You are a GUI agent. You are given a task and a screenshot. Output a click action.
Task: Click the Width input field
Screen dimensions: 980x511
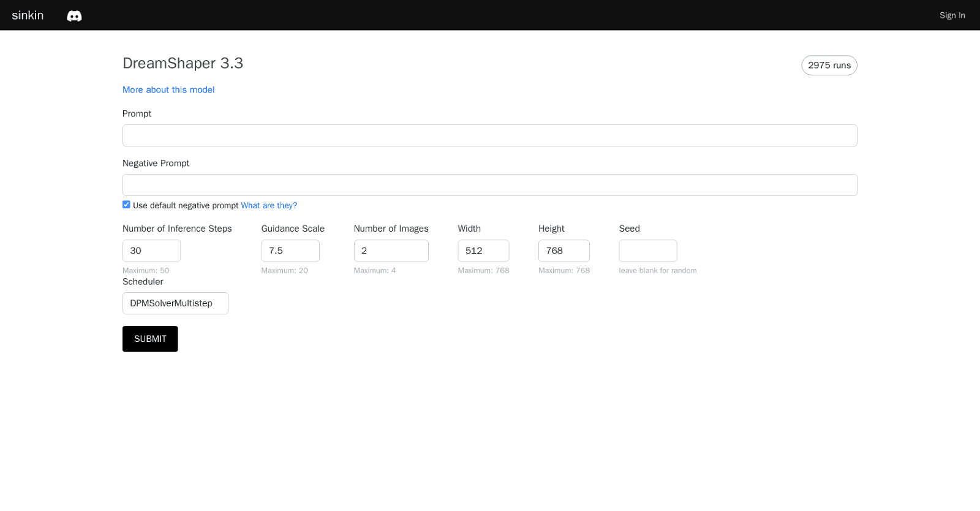483,251
